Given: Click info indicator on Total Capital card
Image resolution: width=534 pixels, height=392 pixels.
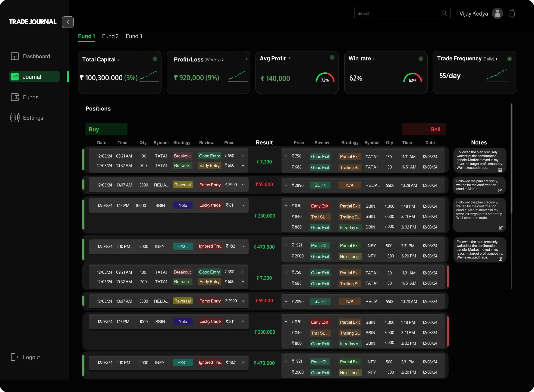Looking at the screenshot, I should click(x=155, y=59).
